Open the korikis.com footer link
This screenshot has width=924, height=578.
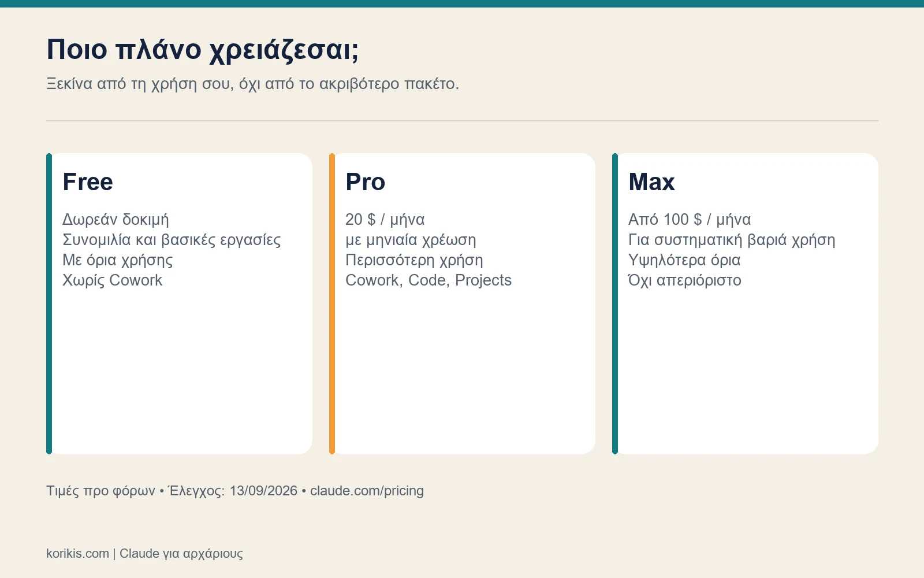coord(77,554)
